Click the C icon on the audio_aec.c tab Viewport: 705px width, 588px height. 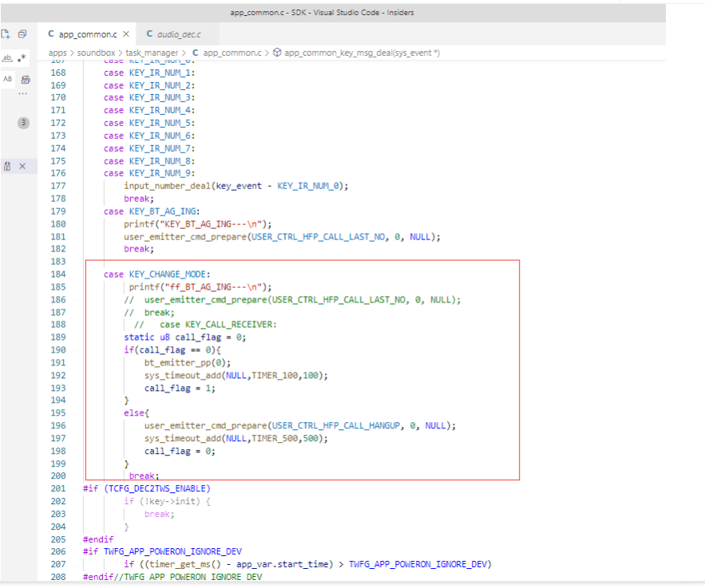click(x=150, y=34)
